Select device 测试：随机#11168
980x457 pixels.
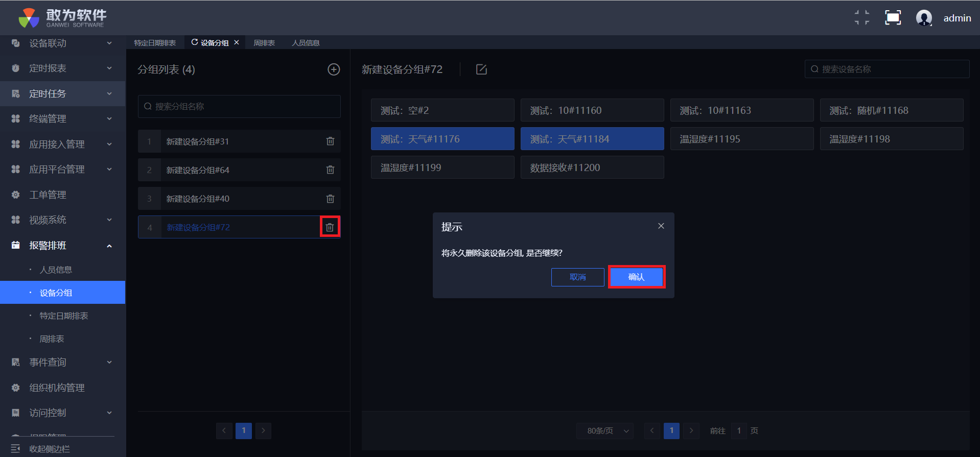[892, 110]
